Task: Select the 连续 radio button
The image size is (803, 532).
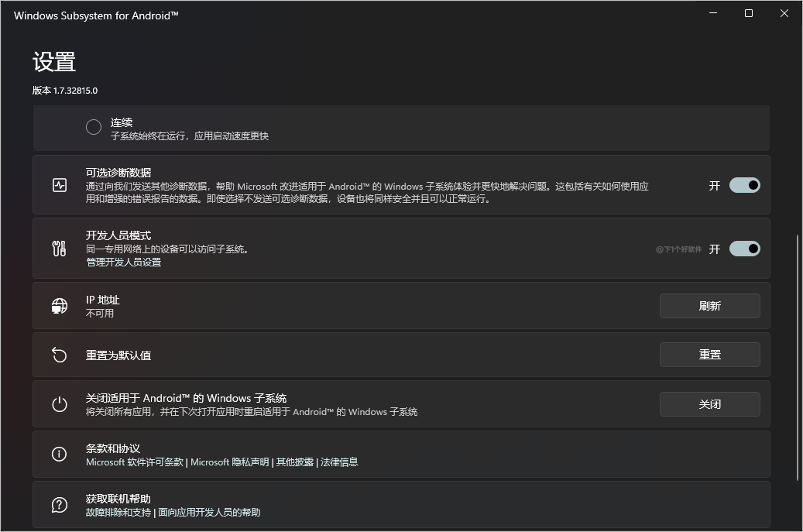Action: click(94, 127)
